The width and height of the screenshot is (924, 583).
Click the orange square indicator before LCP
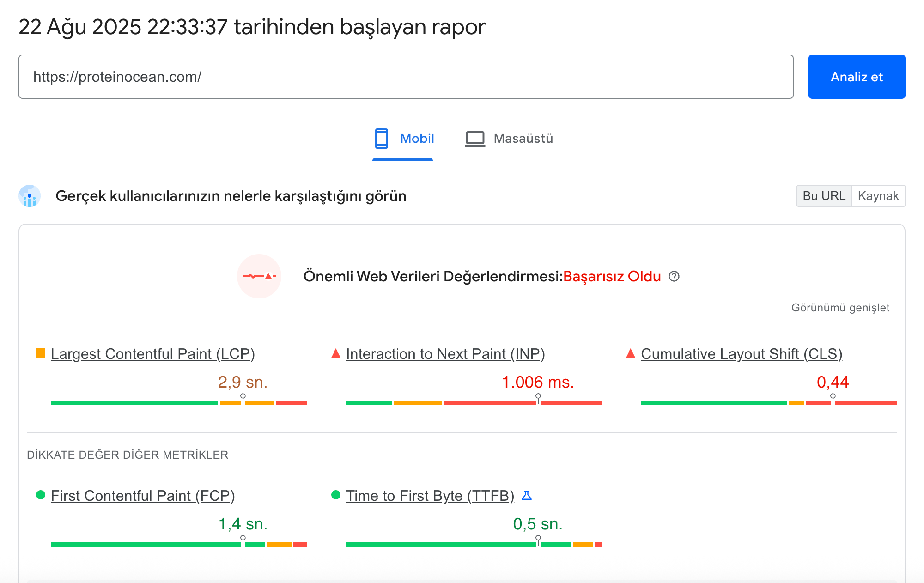pyautogui.click(x=40, y=353)
